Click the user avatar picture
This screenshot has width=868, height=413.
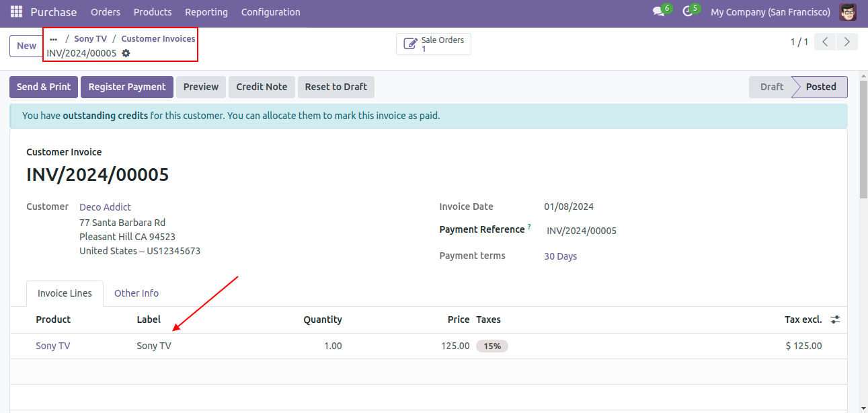(x=848, y=12)
